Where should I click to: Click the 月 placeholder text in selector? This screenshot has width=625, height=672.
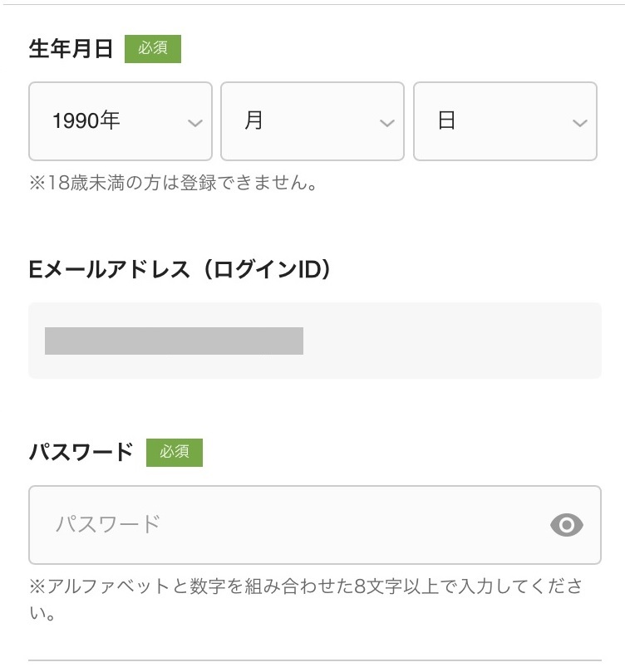[253, 120]
